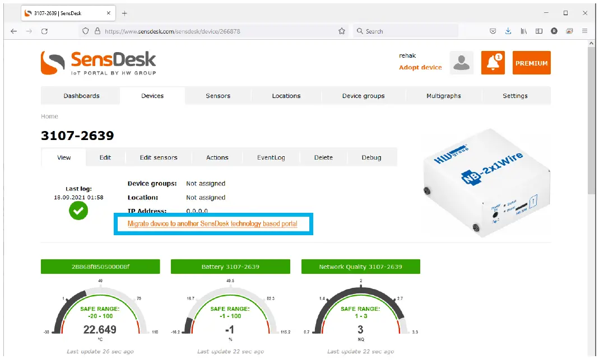Image resolution: width=599 pixels, height=364 pixels.
Task: Open the 28868f850500008f sensor header
Action: tap(100, 267)
